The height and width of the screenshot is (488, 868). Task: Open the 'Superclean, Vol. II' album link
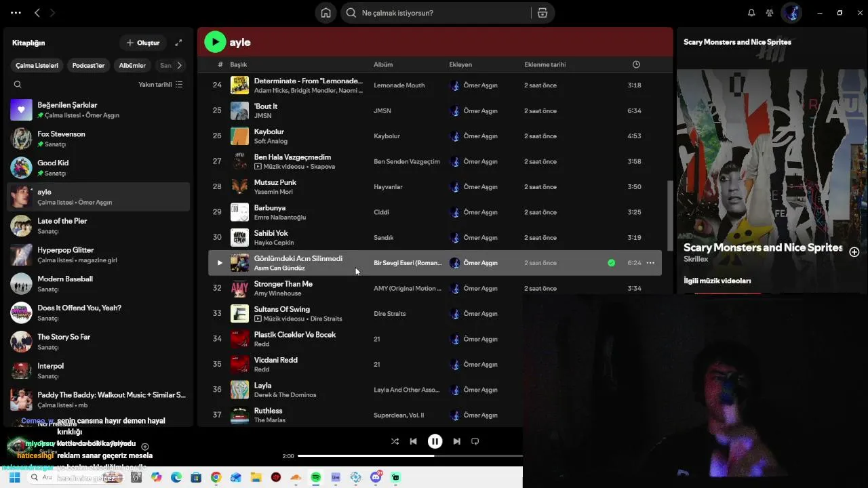399,415
